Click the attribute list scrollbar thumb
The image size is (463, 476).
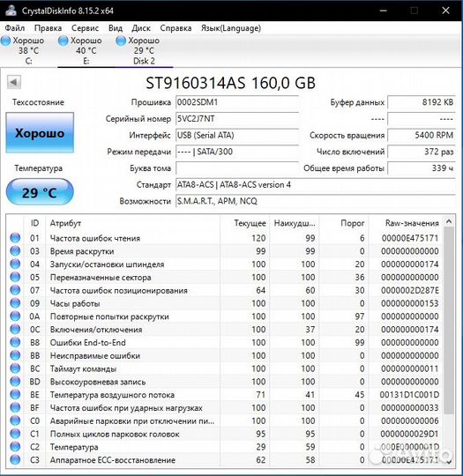[449, 320]
